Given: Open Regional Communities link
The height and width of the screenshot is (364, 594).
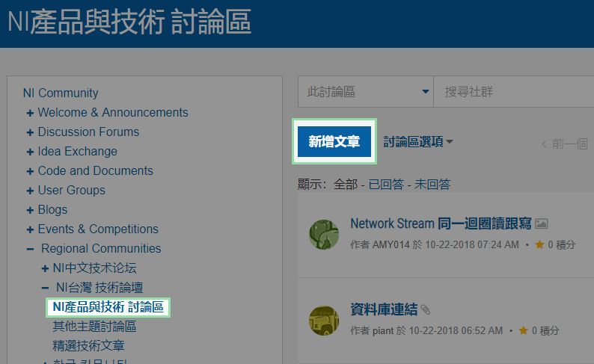Looking at the screenshot, I should 101,248.
